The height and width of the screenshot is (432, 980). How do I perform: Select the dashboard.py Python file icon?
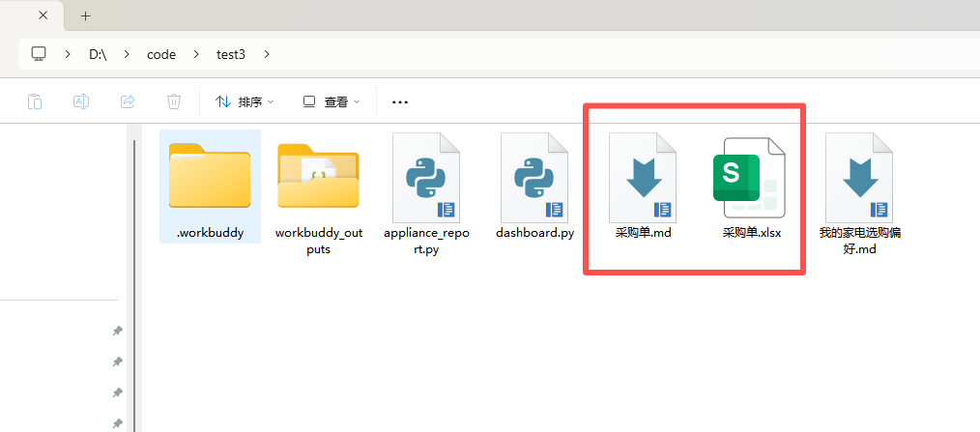534,178
